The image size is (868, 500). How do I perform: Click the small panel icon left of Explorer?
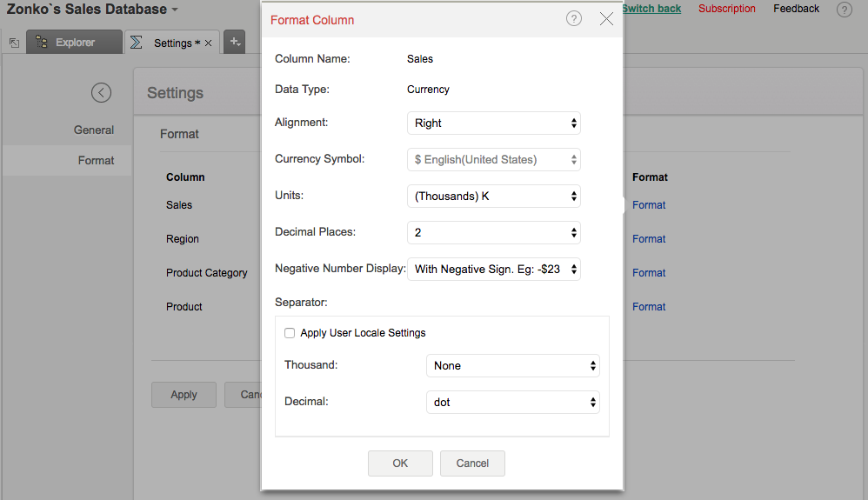pos(14,43)
